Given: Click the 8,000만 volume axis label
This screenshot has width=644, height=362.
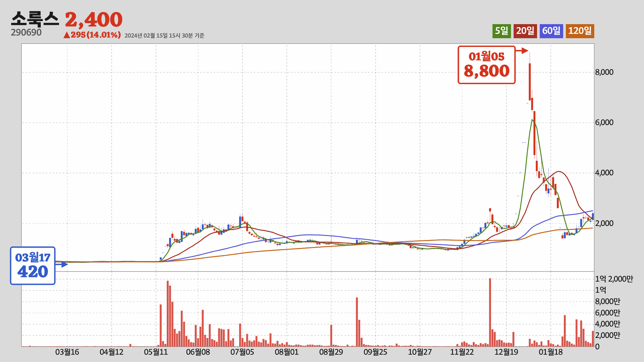Looking at the screenshot, I should pos(608,301).
